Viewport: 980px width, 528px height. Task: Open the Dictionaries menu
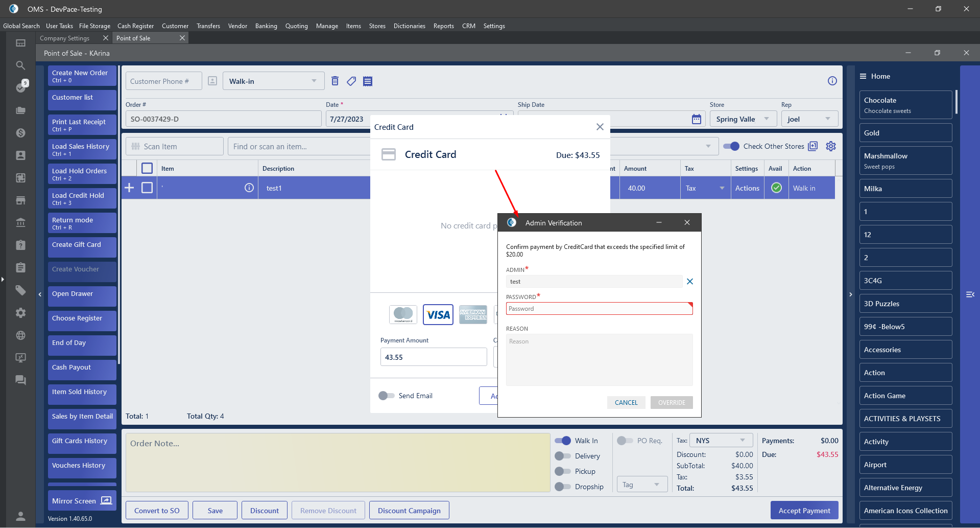click(410, 26)
